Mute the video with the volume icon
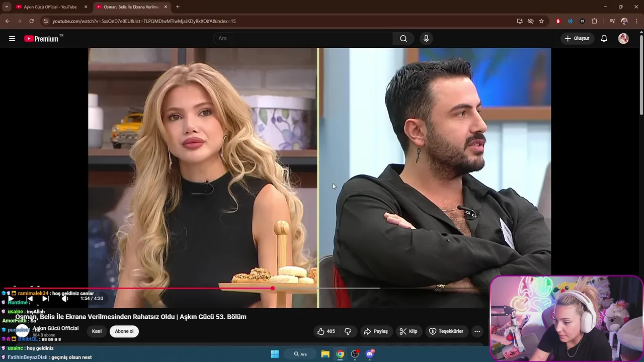Screen dimensions: 644x362 (65, 299)
